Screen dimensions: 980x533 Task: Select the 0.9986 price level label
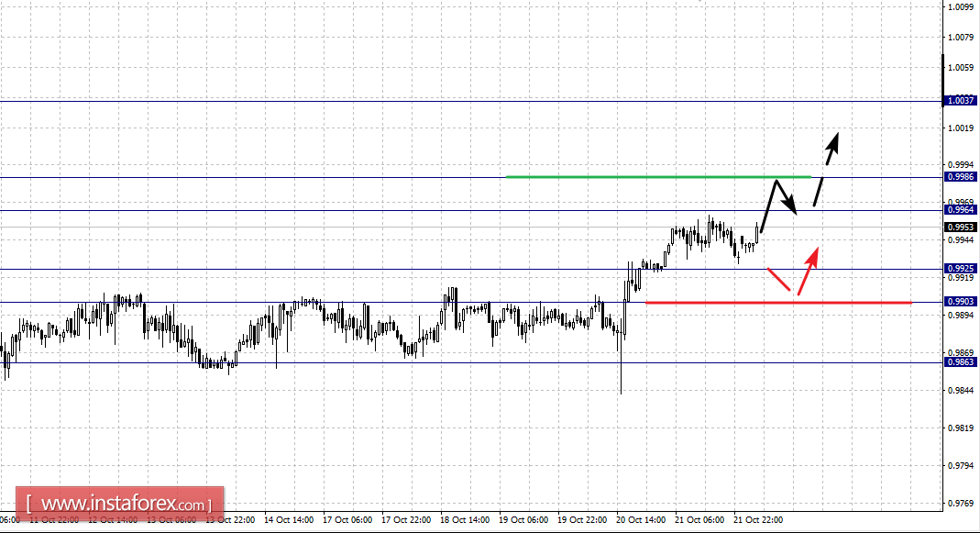pyautogui.click(x=960, y=177)
